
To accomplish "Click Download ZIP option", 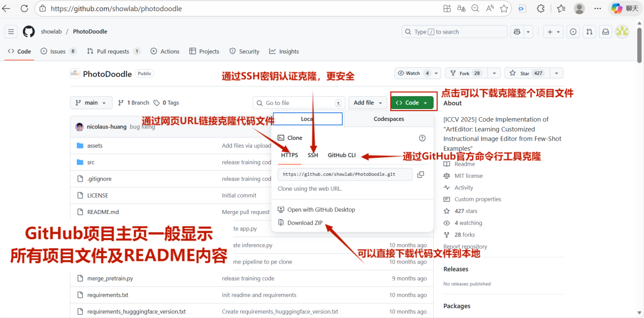I will tap(304, 223).
